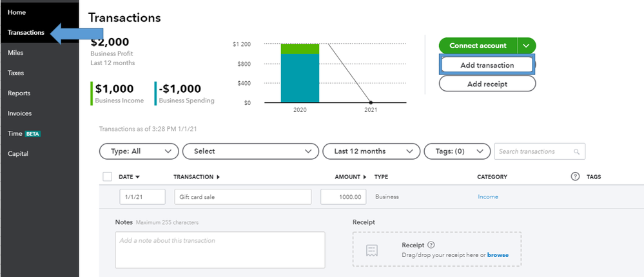Click the search magnifier icon
This screenshot has height=277, width=644.
pos(576,151)
